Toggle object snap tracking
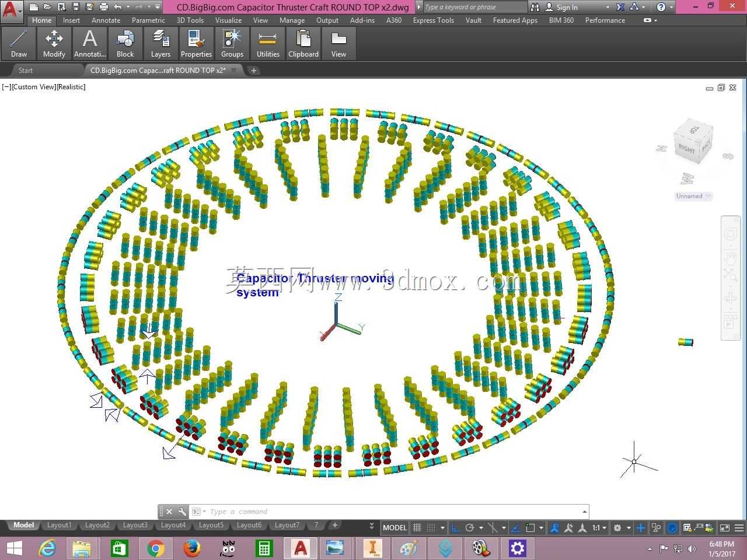This screenshot has width=747, height=560. [x=516, y=528]
